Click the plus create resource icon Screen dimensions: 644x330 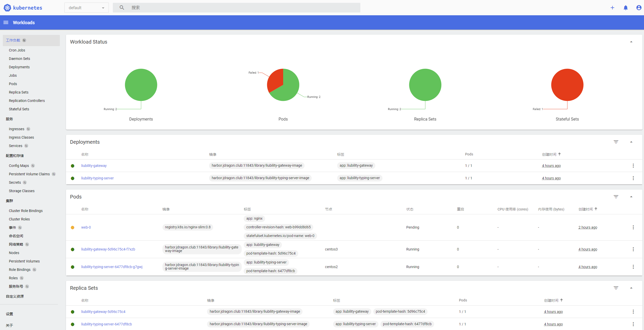(612, 8)
